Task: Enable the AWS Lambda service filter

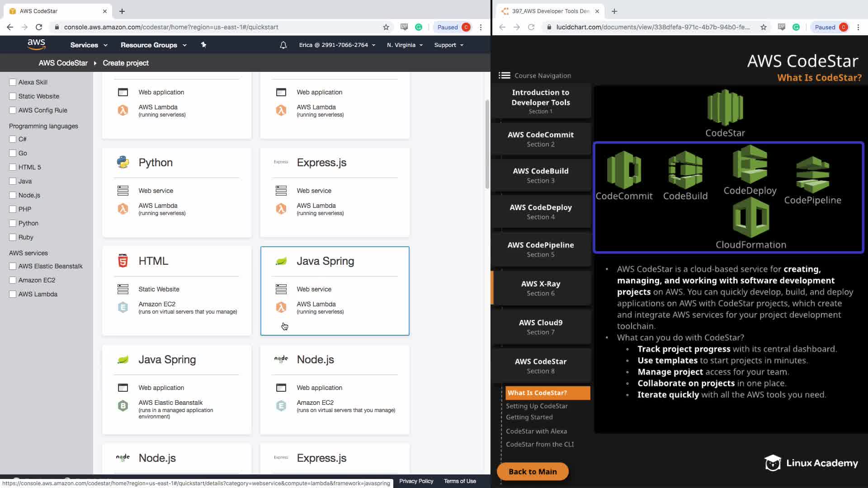Action: [13, 294]
